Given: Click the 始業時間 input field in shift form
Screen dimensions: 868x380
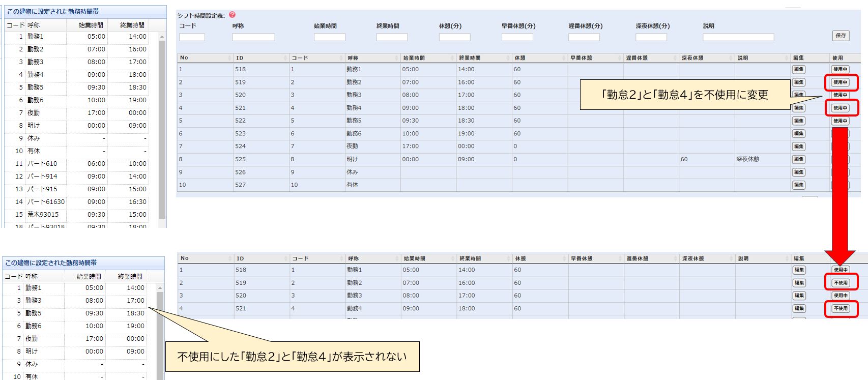Looking at the screenshot, I should point(329,37).
